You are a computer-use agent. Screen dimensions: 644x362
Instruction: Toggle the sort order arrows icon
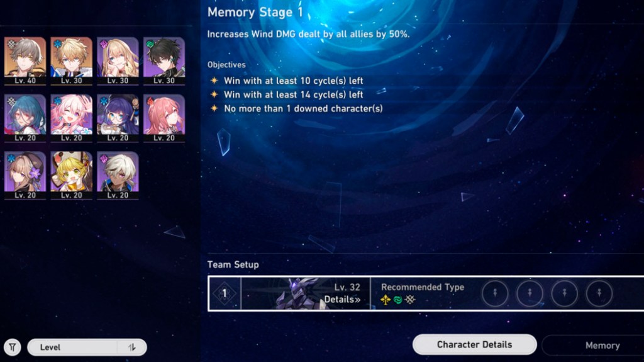[x=132, y=348]
